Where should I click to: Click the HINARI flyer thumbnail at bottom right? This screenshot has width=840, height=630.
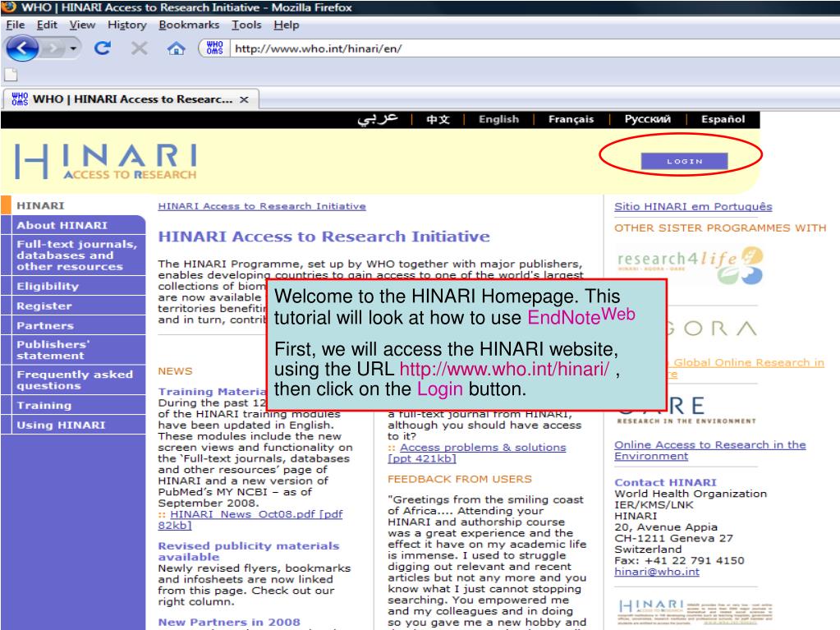(x=695, y=612)
